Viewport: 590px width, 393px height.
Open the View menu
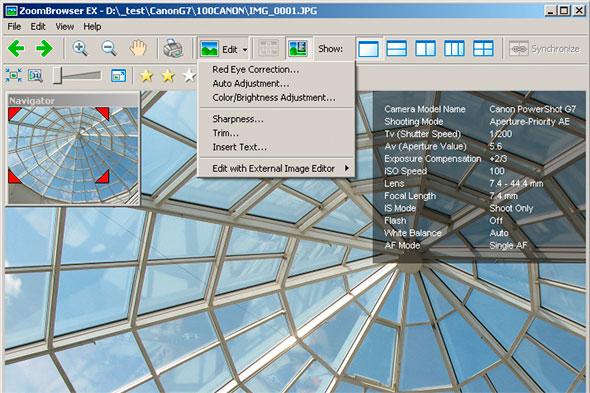pyautogui.click(x=65, y=27)
